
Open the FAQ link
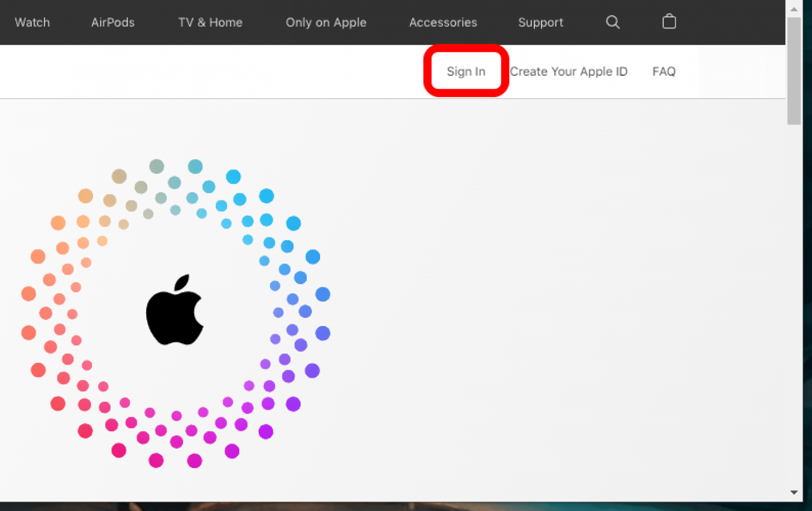664,71
